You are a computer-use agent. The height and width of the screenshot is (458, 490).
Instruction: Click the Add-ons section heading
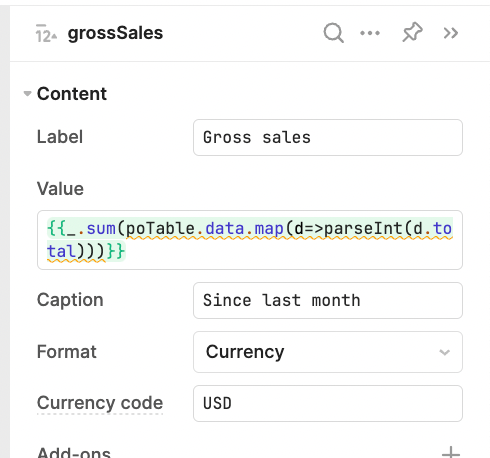74,452
